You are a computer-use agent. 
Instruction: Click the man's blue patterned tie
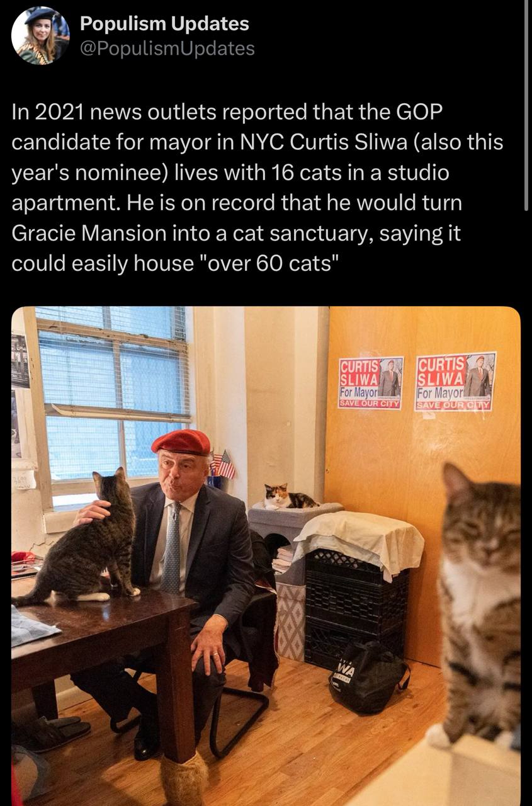pyautogui.click(x=171, y=547)
